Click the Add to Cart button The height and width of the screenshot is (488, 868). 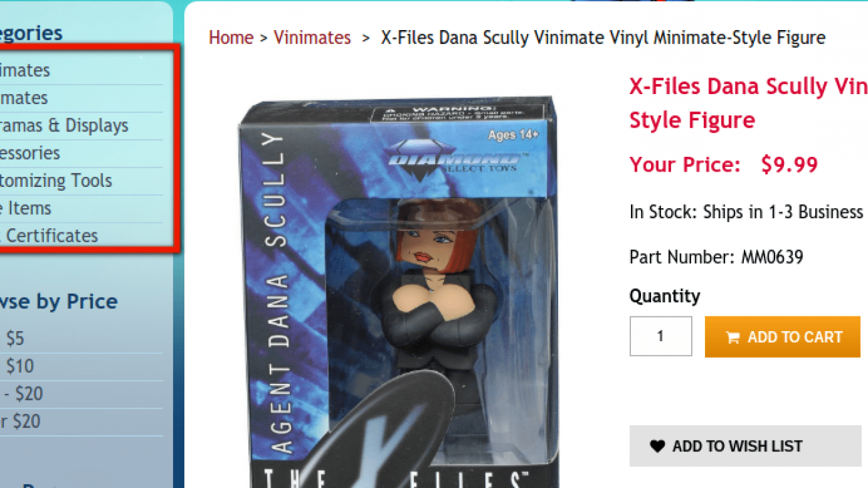[x=783, y=337]
